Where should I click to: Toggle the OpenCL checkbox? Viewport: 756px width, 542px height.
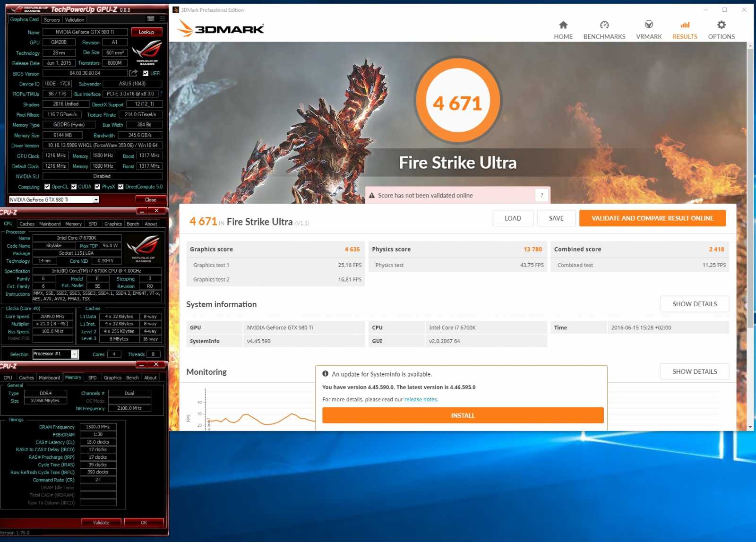pos(47,187)
